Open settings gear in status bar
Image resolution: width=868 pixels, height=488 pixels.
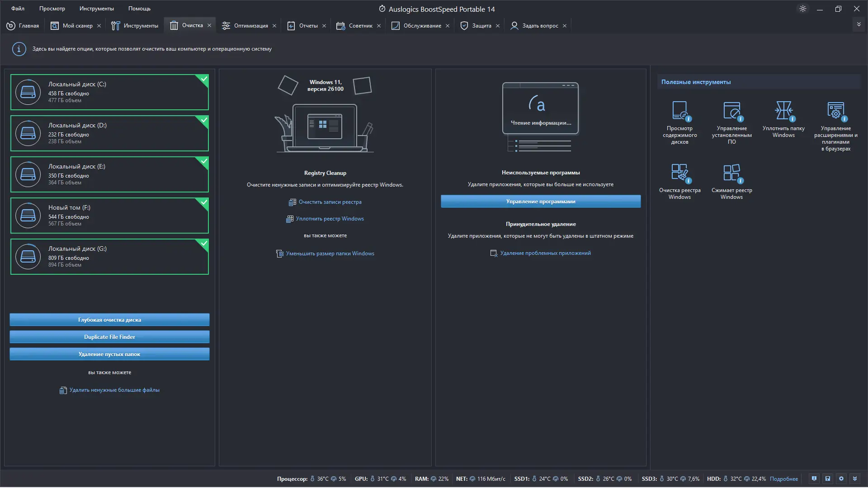pos(841,479)
